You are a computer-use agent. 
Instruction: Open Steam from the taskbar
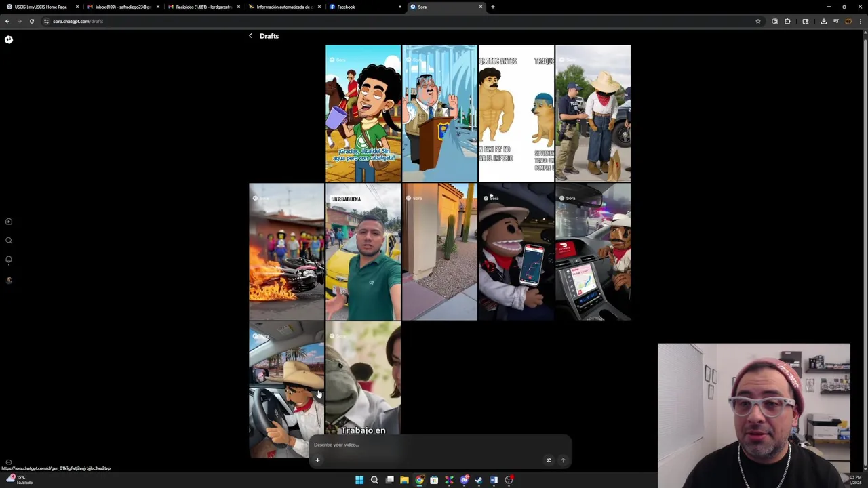coord(479,480)
